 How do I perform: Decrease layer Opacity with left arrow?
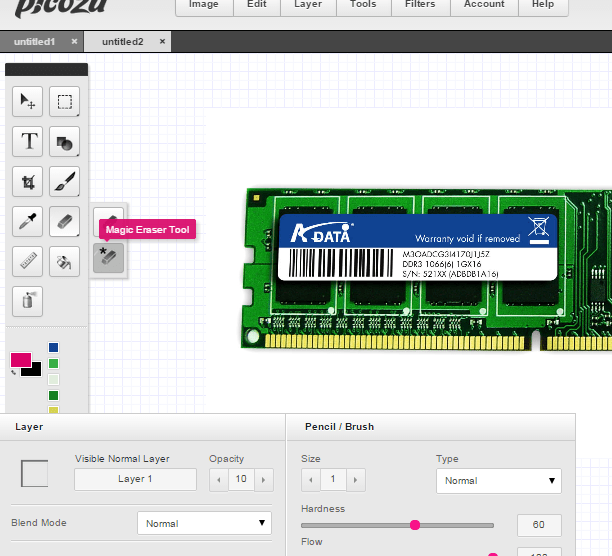click(x=219, y=480)
